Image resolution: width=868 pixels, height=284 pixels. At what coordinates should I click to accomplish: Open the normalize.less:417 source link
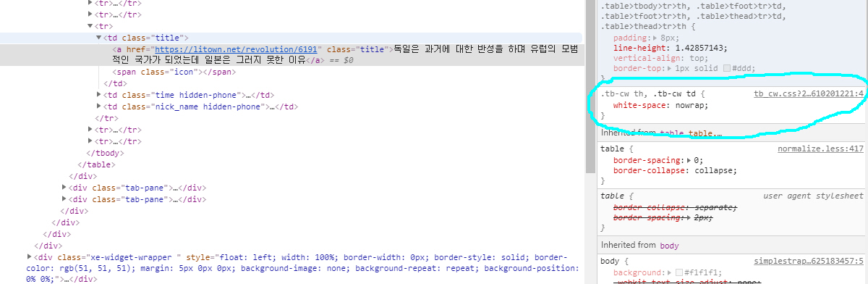click(821, 149)
